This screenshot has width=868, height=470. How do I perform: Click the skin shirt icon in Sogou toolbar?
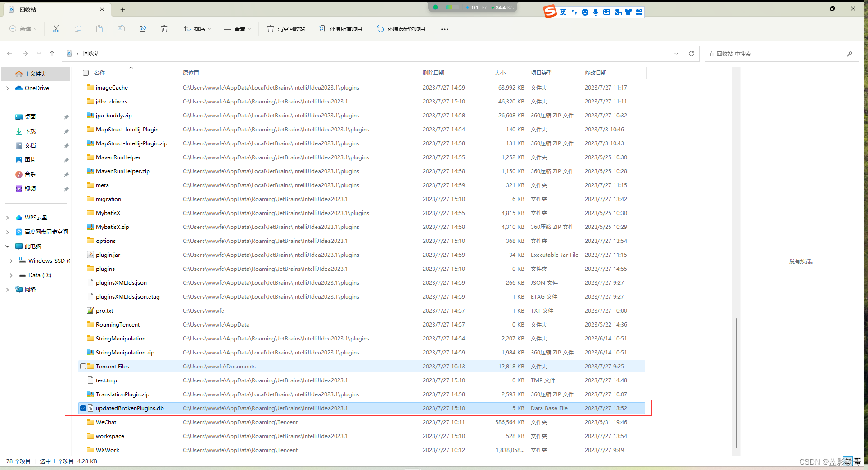pyautogui.click(x=628, y=12)
